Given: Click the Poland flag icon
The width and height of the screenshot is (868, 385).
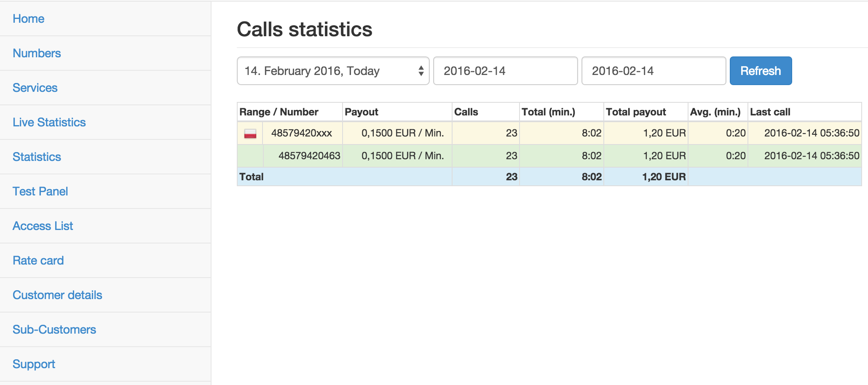Looking at the screenshot, I should (250, 134).
